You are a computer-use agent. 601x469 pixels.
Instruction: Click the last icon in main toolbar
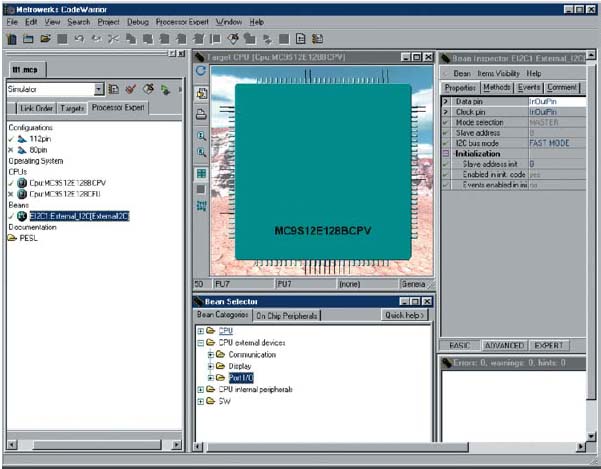(317, 39)
